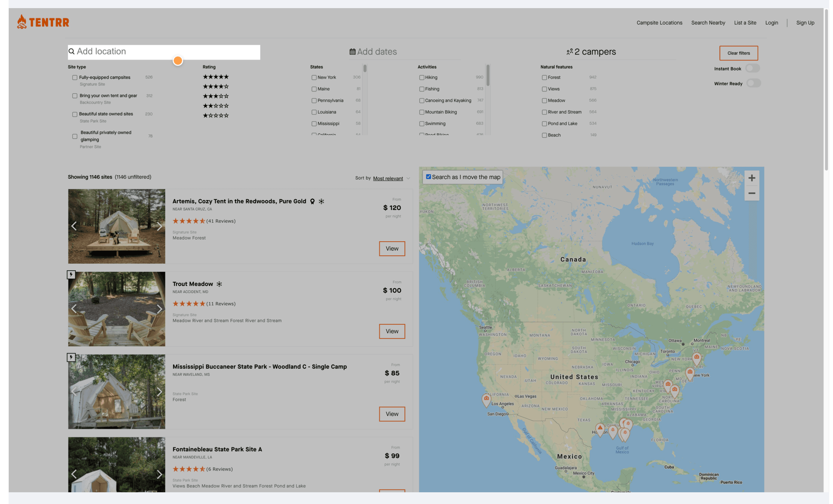View the Fontainebleau State Park Site A listing
The height and width of the screenshot is (504, 833).
pos(392,492)
